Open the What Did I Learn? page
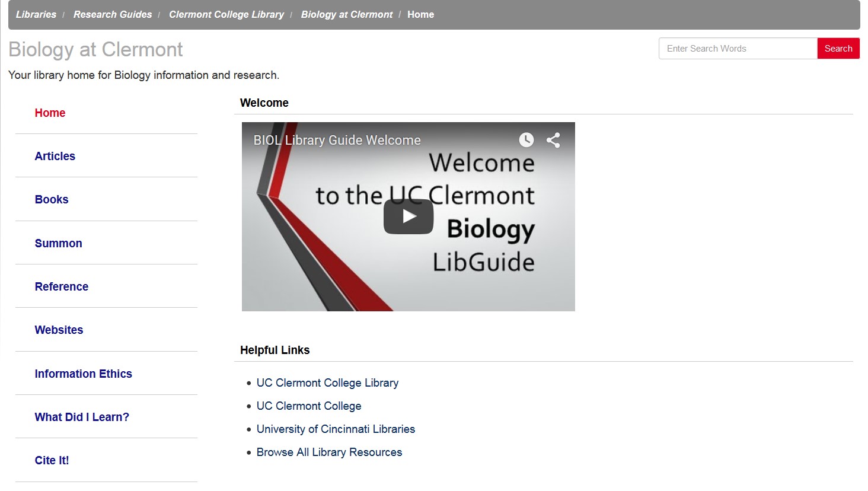The image size is (868, 491). point(81,417)
